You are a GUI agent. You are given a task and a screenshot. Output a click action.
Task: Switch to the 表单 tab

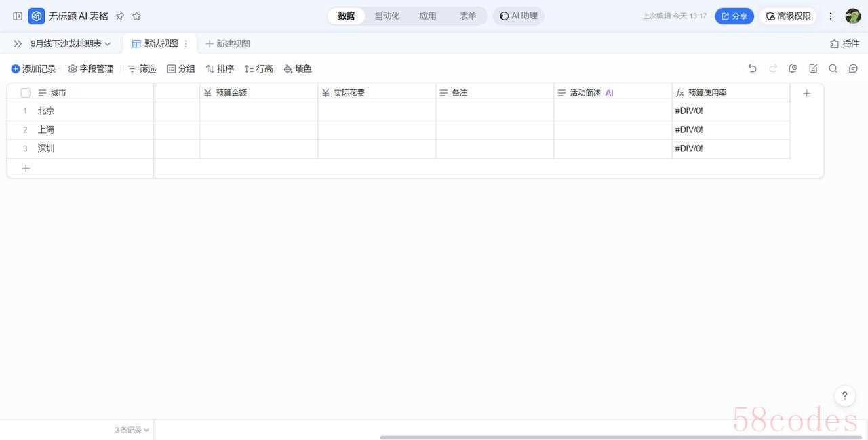[x=467, y=16]
